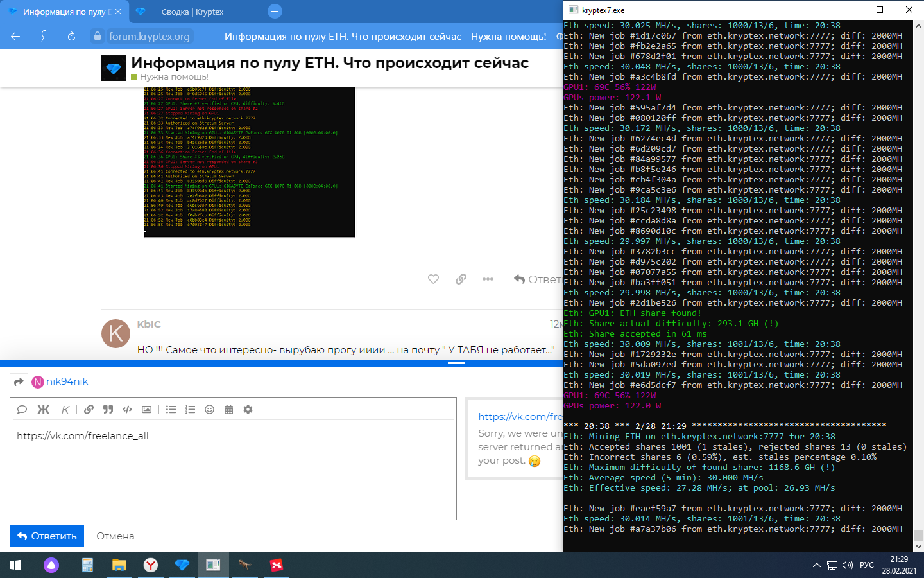Insert a bulleted list
The width and height of the screenshot is (924, 578).
[x=171, y=410]
